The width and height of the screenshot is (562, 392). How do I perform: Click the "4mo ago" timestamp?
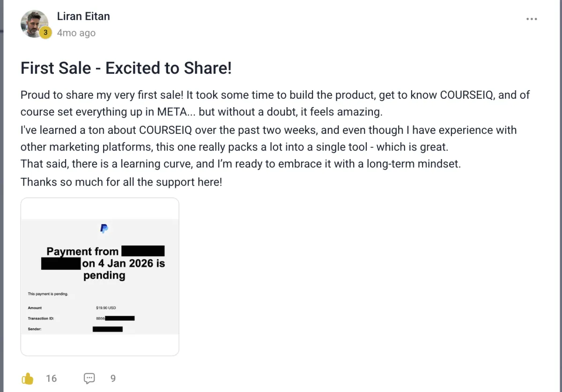pos(76,33)
